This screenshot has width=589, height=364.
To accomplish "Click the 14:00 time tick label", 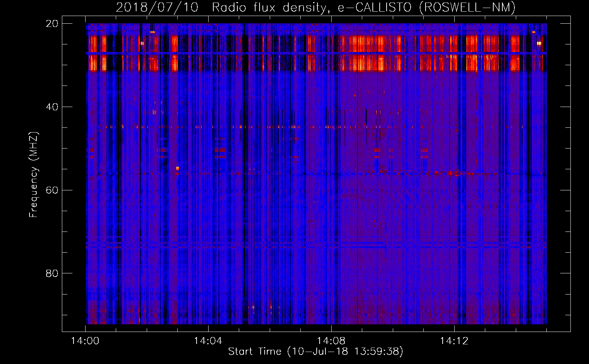I will (85, 341).
